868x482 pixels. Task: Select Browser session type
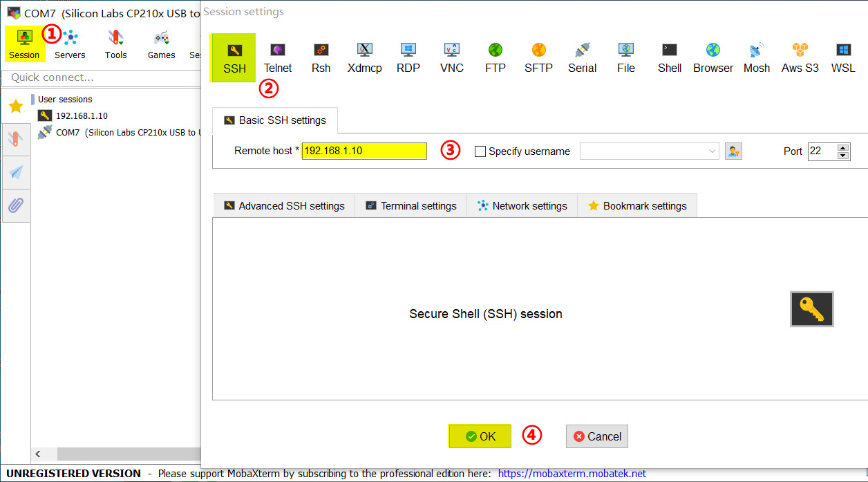tap(713, 58)
